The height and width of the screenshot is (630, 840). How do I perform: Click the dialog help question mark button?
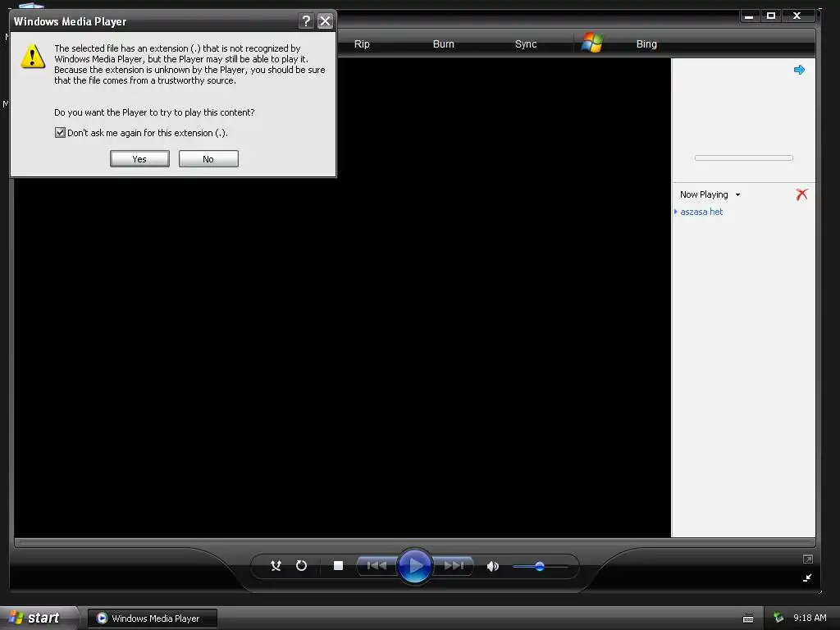[306, 21]
